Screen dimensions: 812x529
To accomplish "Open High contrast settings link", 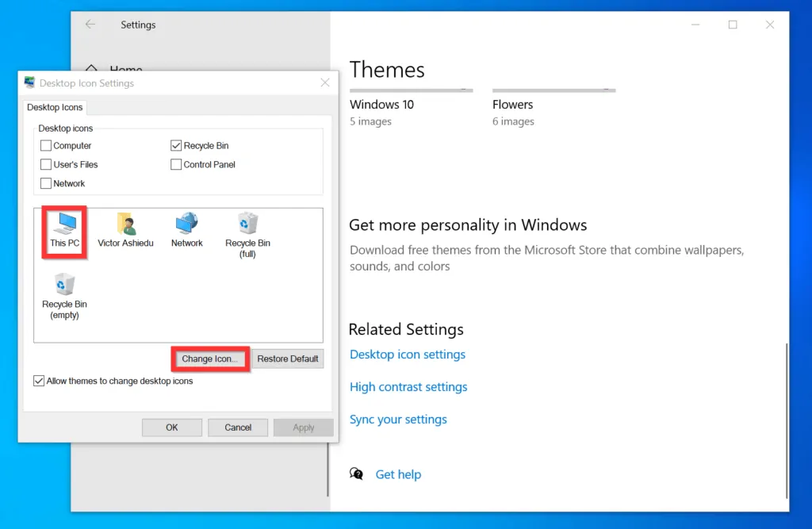I will 408,387.
